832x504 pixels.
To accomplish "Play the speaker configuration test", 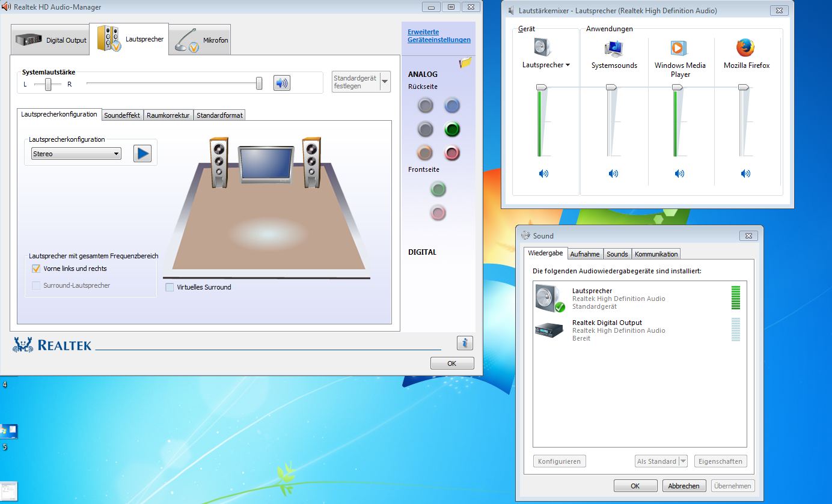I will (x=142, y=154).
